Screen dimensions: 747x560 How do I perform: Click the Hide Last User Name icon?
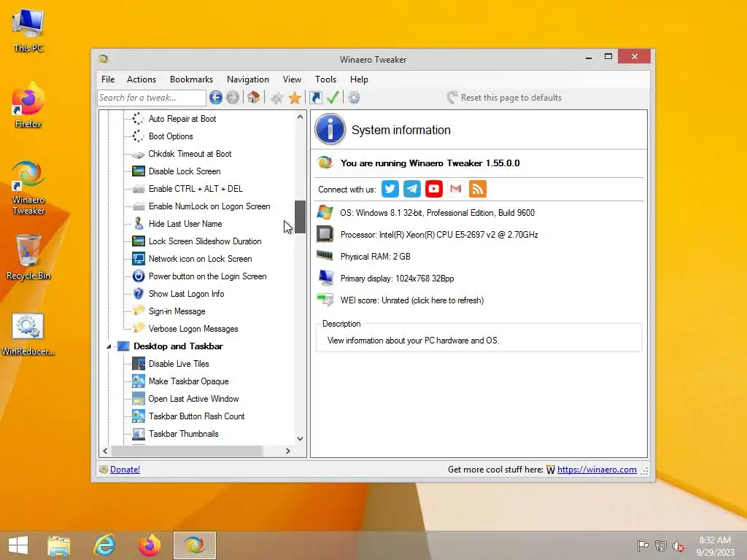(x=138, y=223)
